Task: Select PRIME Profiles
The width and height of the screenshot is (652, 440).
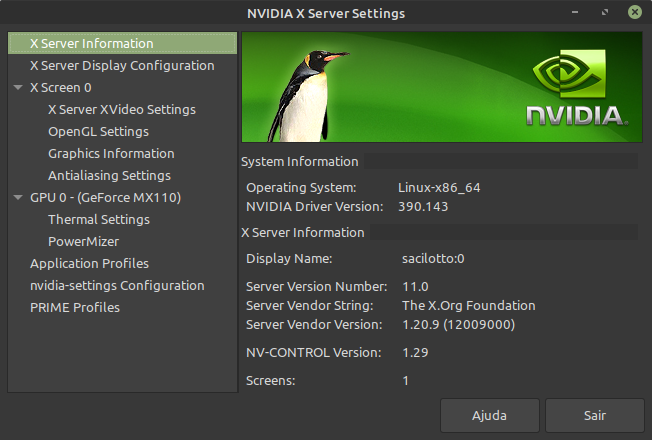Action: [75, 308]
